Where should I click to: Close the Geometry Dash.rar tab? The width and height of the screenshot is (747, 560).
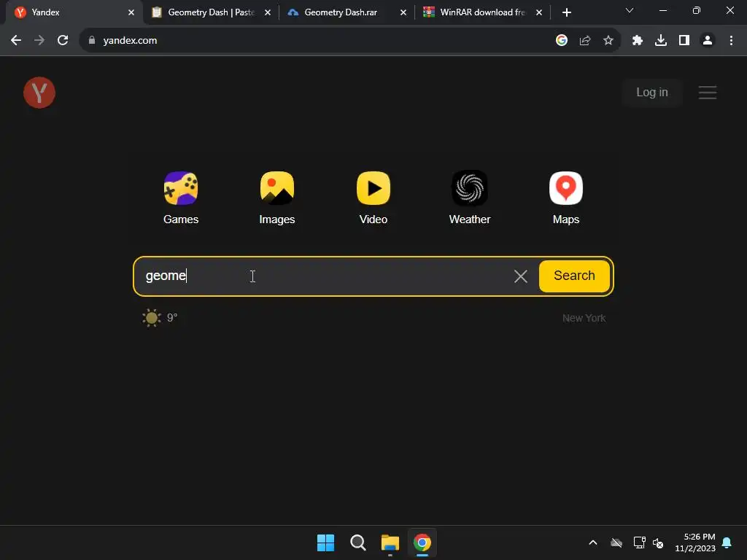403,12
